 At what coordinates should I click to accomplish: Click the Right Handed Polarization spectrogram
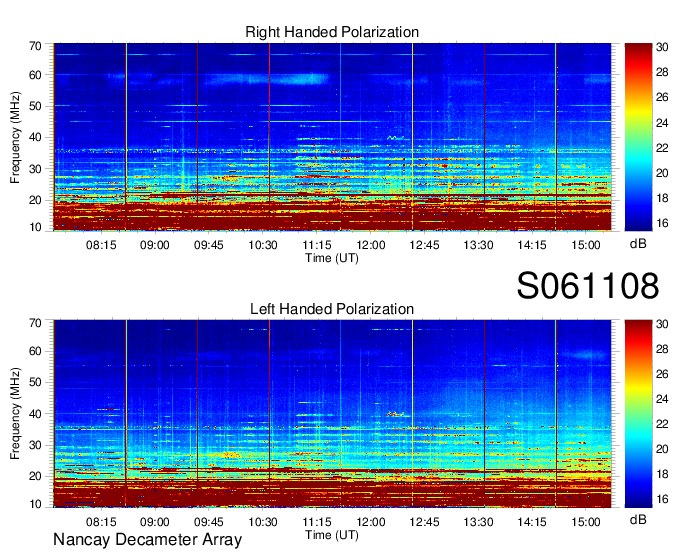pos(332,137)
